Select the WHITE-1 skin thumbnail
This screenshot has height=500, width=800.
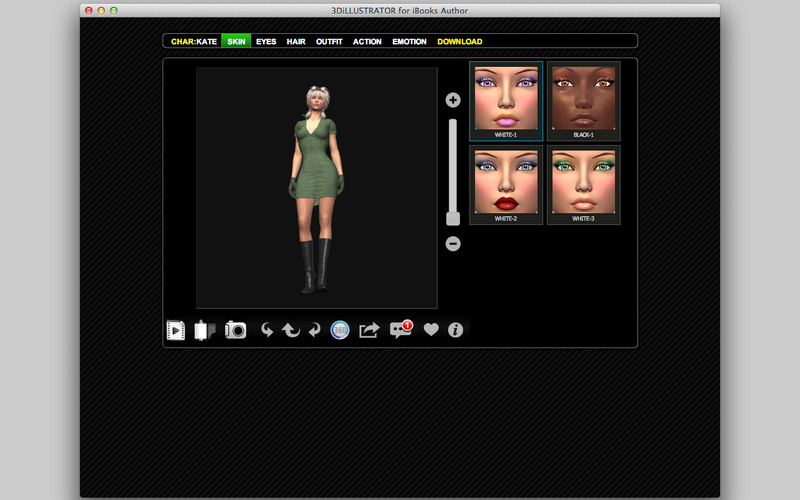click(x=506, y=101)
